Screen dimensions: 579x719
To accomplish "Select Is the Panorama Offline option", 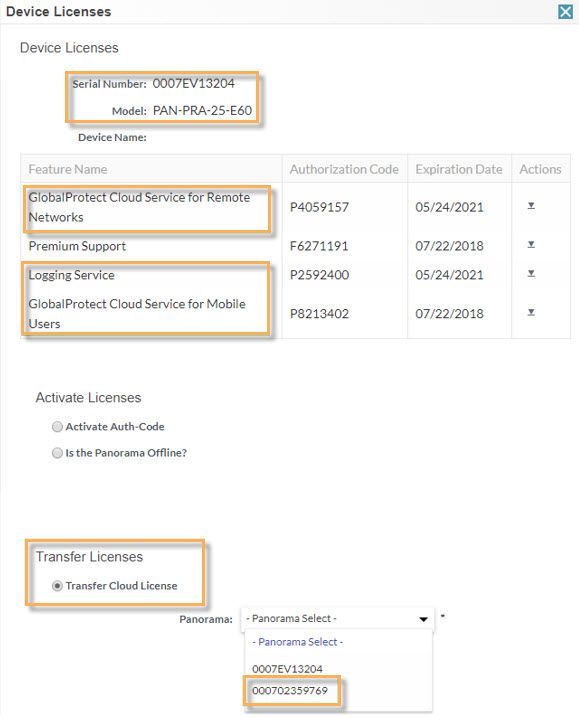I will (x=57, y=453).
